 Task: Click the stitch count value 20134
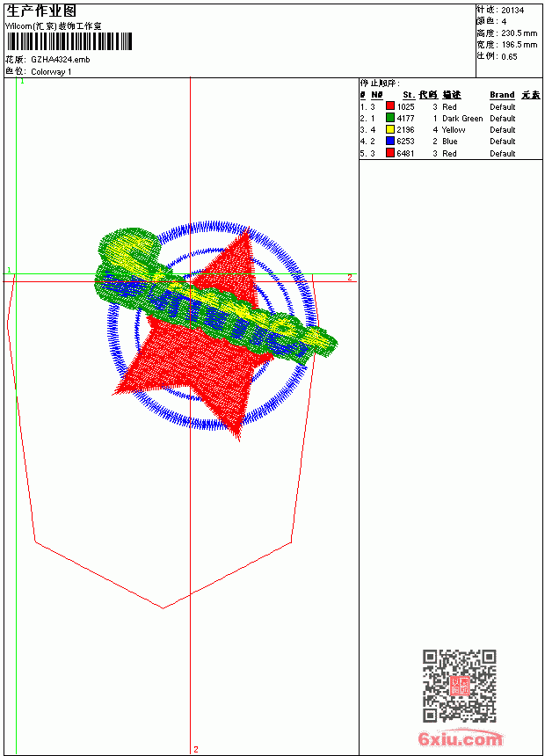pos(512,11)
